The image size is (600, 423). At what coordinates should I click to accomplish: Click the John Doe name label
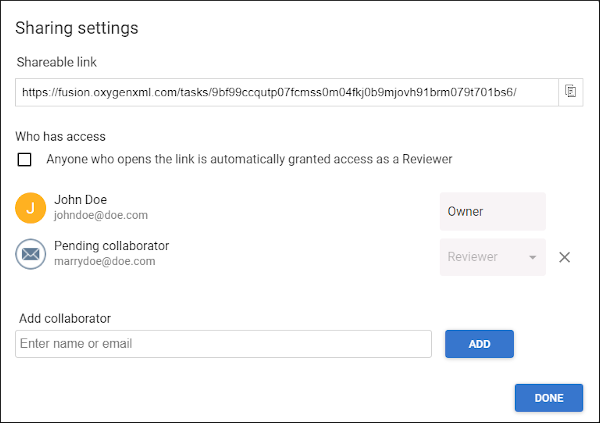click(80, 199)
